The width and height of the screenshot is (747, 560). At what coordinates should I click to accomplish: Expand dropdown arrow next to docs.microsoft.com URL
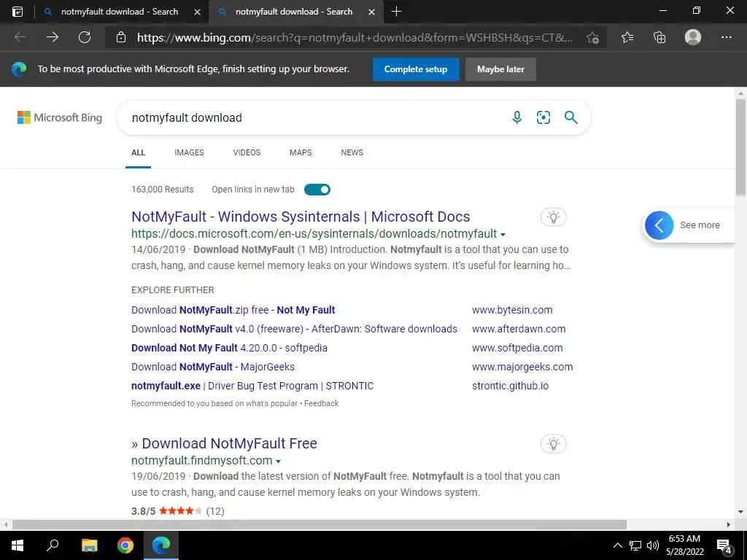click(503, 235)
